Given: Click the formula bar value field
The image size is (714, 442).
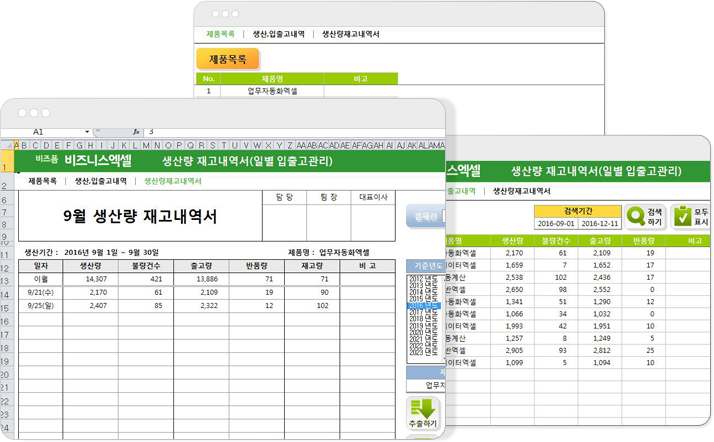Looking at the screenshot, I should pyautogui.click(x=290, y=131).
